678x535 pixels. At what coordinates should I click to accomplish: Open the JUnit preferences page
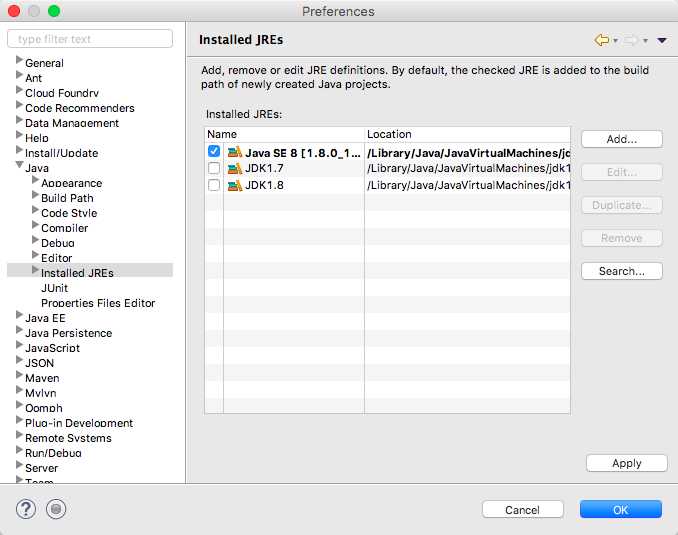tap(54, 288)
